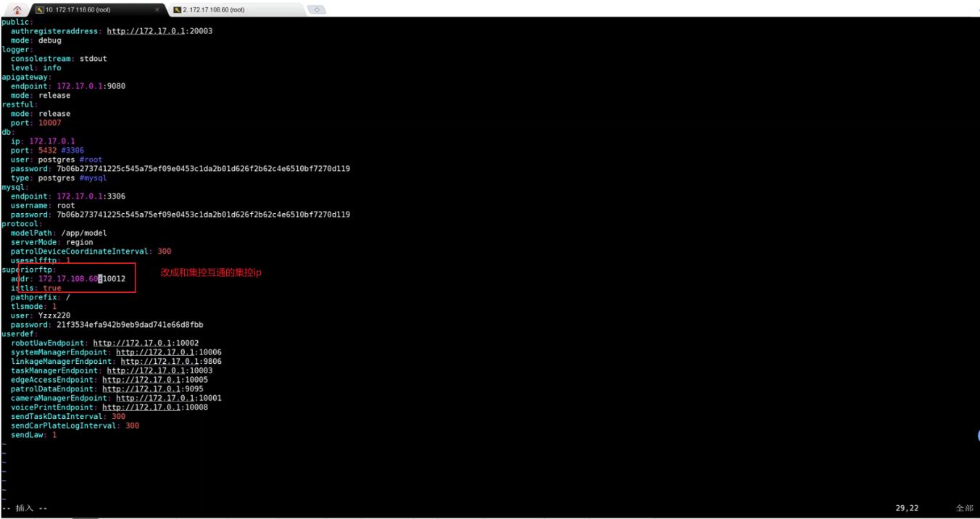The image size is (980, 519).
Task: Click the sendLaw value 1
Action: pos(54,435)
